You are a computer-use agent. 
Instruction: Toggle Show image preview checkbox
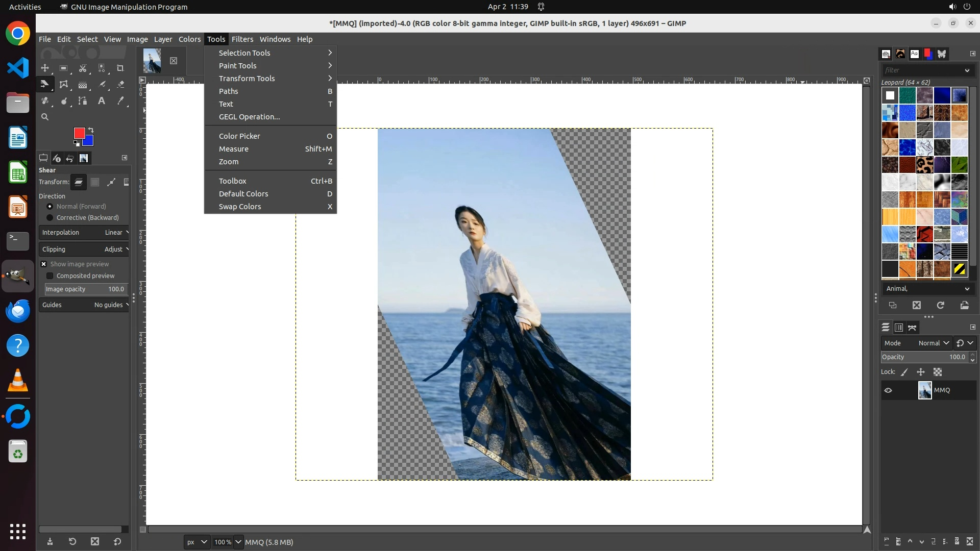click(44, 264)
